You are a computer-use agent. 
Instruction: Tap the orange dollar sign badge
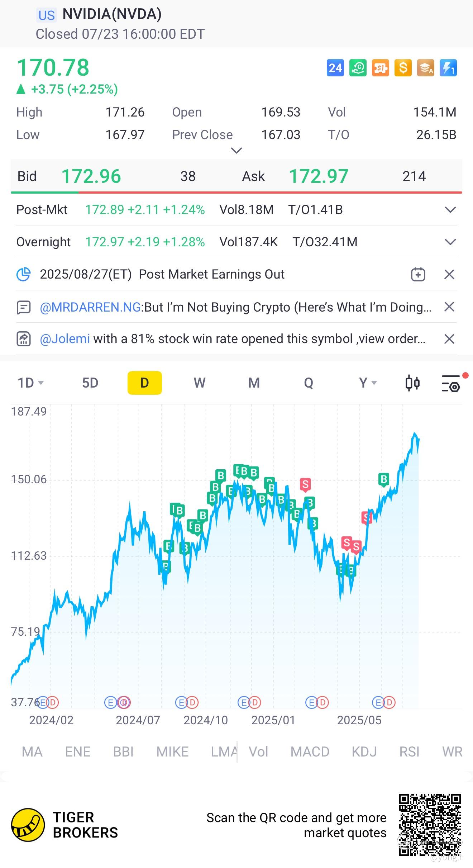pos(403,68)
